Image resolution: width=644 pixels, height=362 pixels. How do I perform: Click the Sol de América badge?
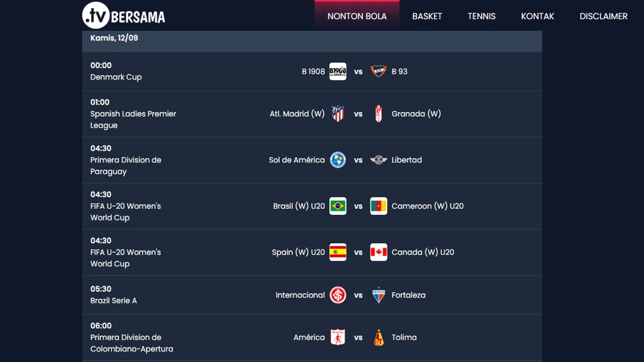(338, 160)
